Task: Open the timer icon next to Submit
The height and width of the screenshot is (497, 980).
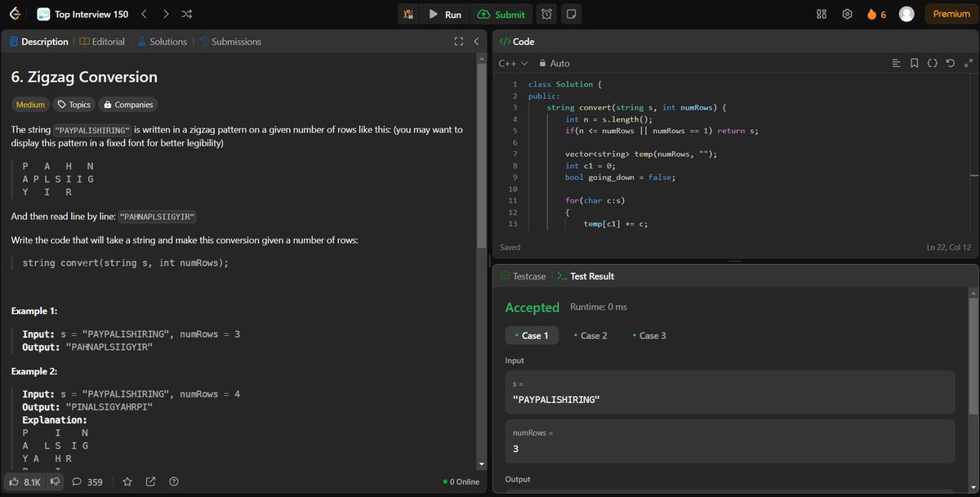Action: (x=546, y=14)
